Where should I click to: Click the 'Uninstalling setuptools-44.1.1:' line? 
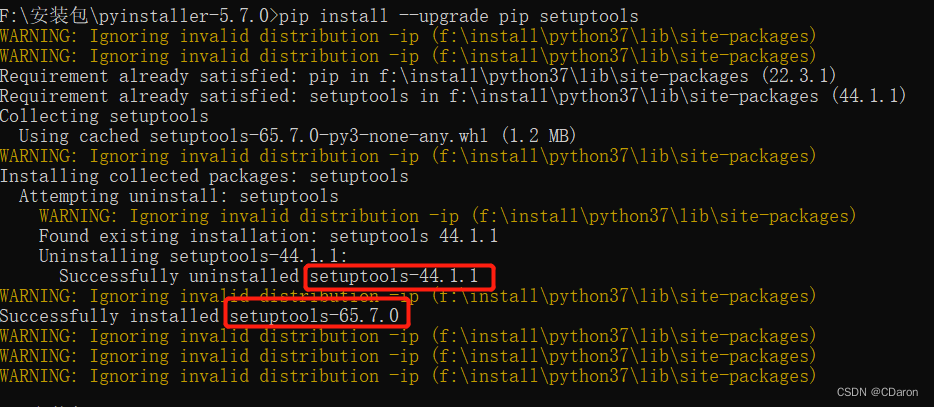(x=194, y=257)
